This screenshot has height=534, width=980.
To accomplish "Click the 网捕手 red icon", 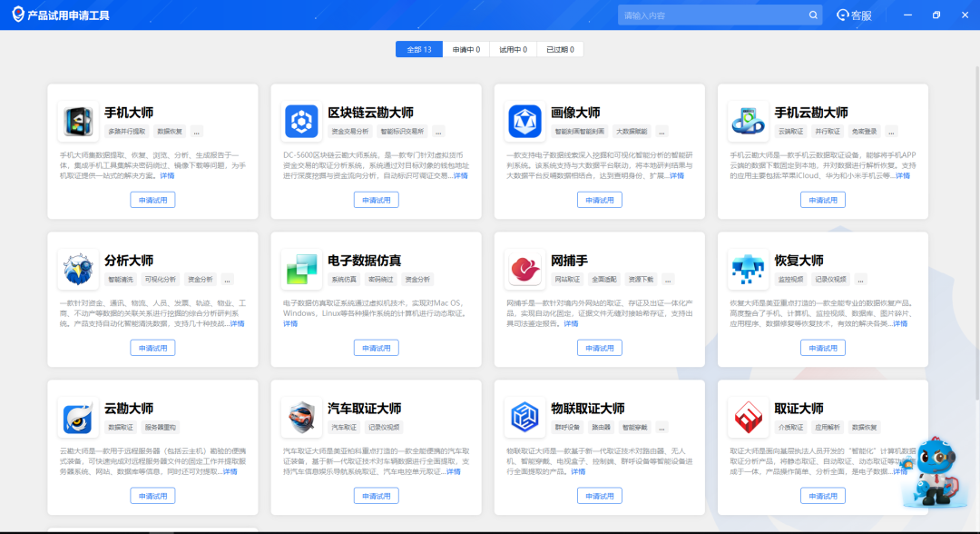I will click(x=525, y=269).
